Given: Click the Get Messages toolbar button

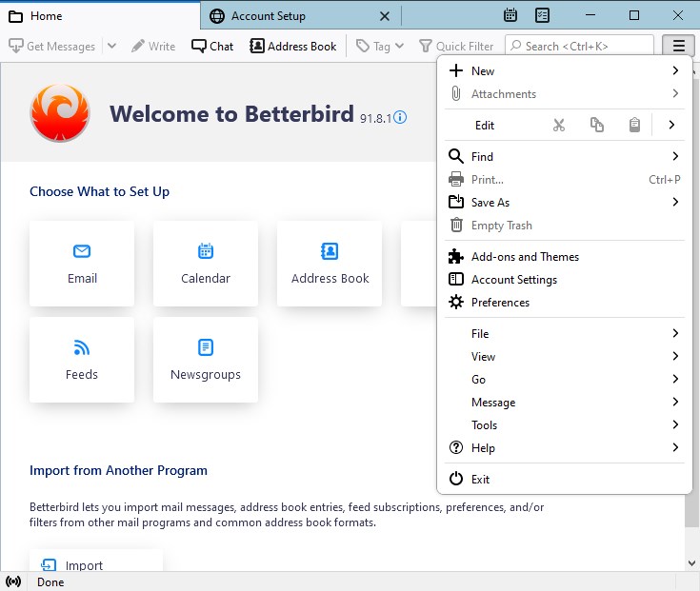Looking at the screenshot, I should [52, 46].
